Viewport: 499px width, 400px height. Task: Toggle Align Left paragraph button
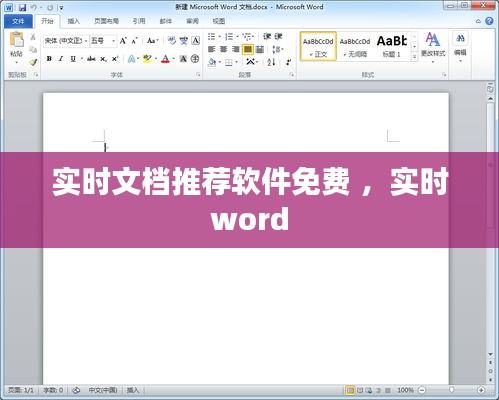click(x=211, y=49)
